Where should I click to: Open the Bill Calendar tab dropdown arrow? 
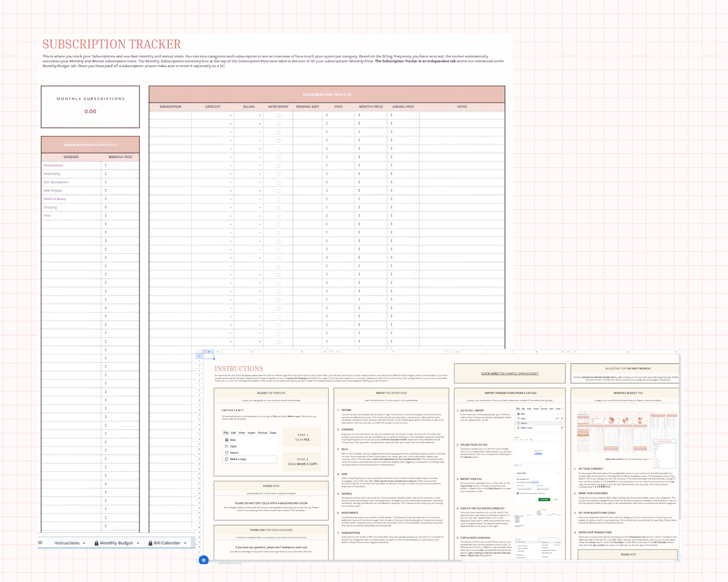point(185,543)
